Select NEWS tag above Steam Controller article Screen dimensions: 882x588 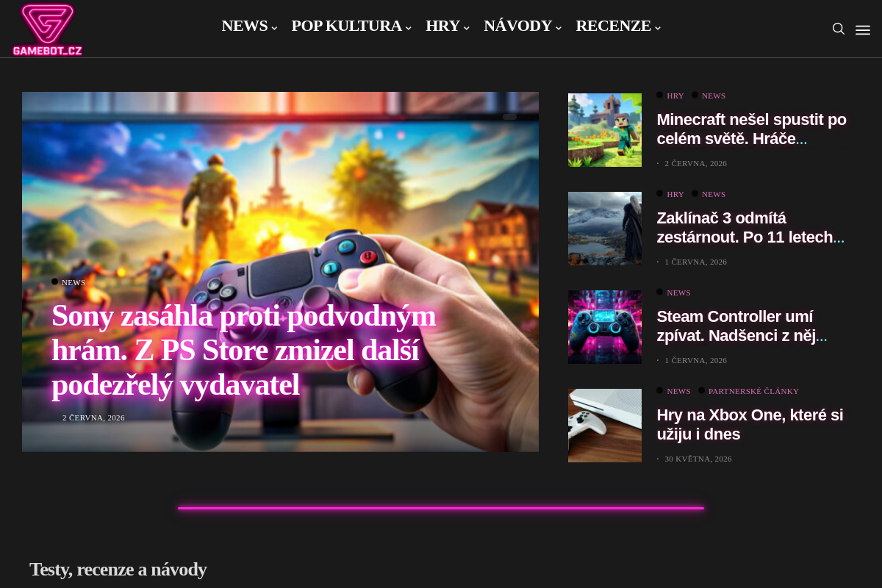pos(678,293)
